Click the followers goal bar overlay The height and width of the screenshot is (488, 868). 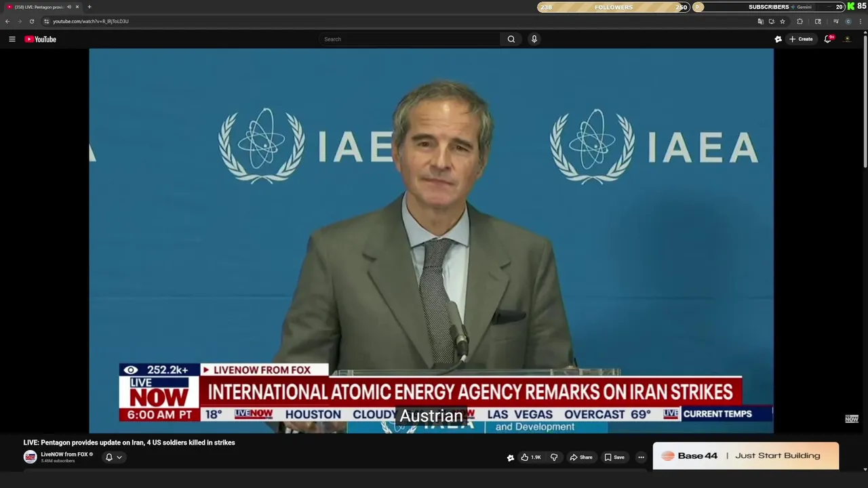(613, 7)
